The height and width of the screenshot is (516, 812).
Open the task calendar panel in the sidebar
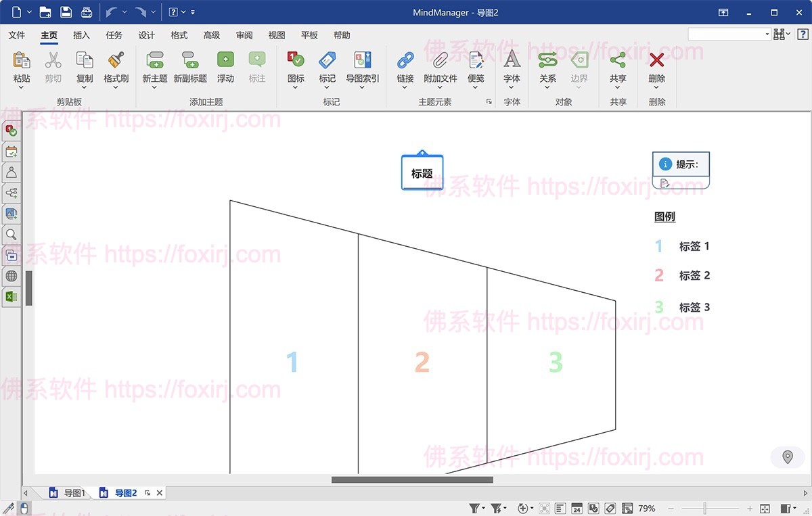click(x=11, y=151)
